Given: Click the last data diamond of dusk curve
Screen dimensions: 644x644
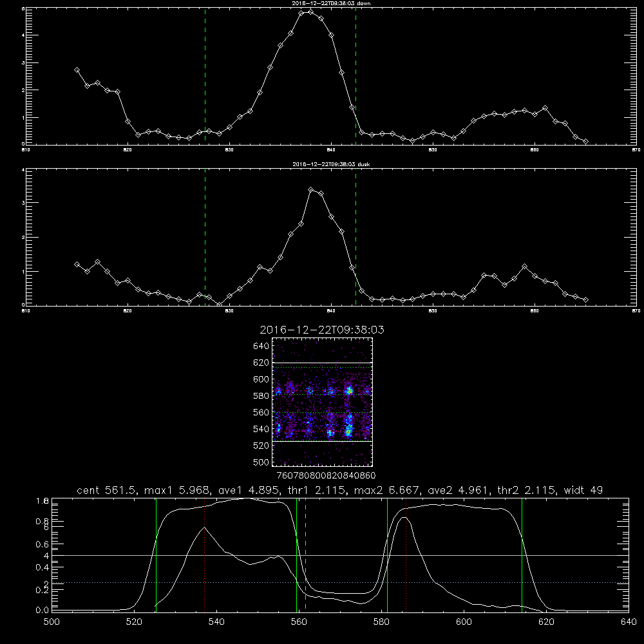Looking at the screenshot, I should pos(585,300).
